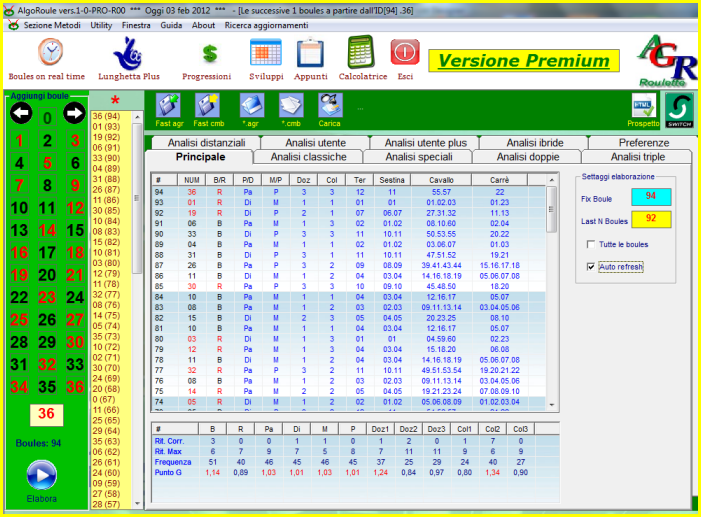
Task: Click the Switch icon
Action: coord(680,110)
